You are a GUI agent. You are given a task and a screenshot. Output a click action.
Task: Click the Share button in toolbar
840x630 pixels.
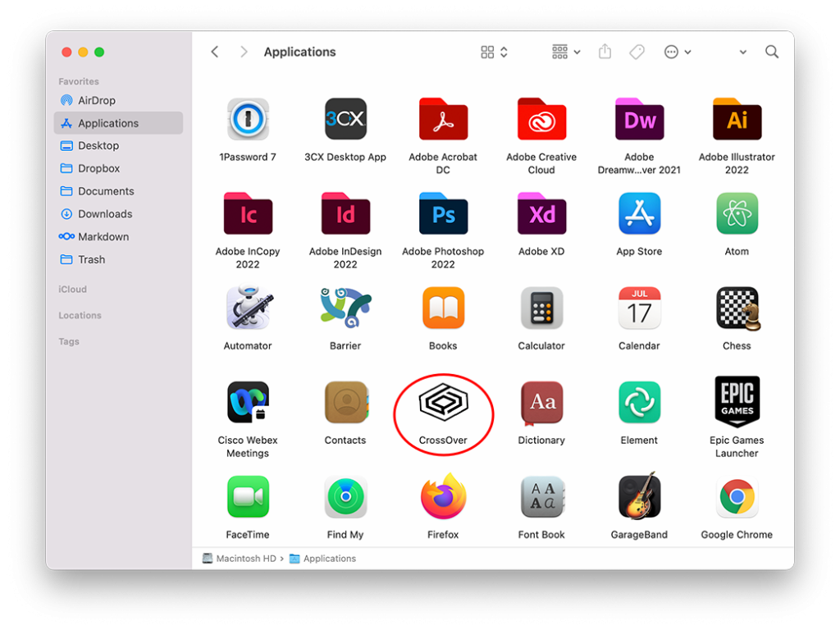[605, 52]
